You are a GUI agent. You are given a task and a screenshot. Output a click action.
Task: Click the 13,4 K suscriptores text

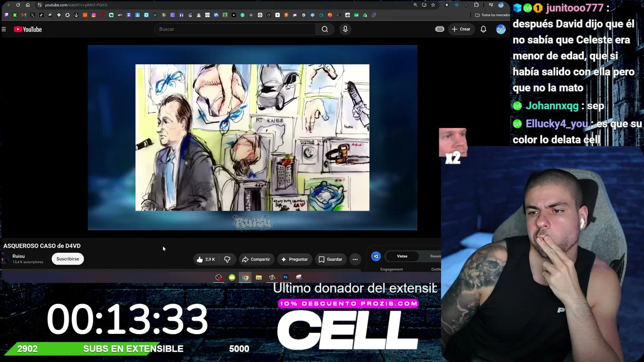point(28,262)
